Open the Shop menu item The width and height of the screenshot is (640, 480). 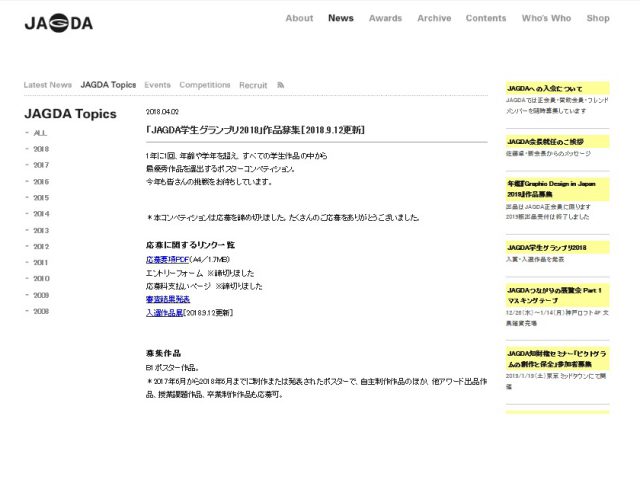click(598, 18)
